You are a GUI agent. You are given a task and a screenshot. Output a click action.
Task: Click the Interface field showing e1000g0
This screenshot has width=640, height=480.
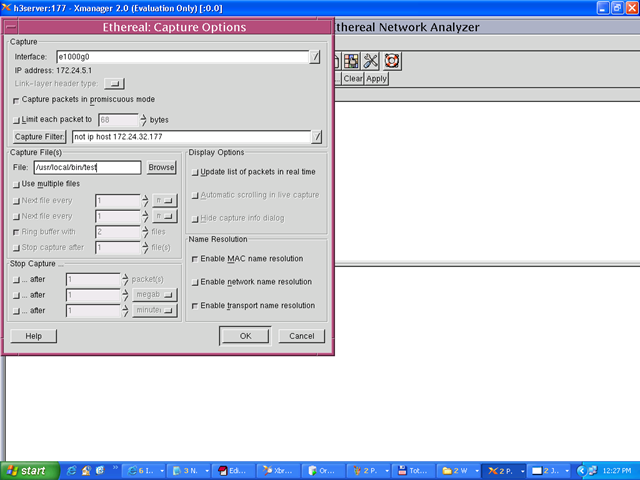(x=182, y=57)
